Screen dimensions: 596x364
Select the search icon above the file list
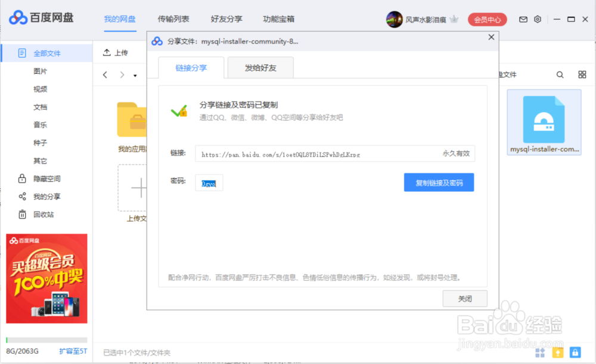click(x=560, y=74)
